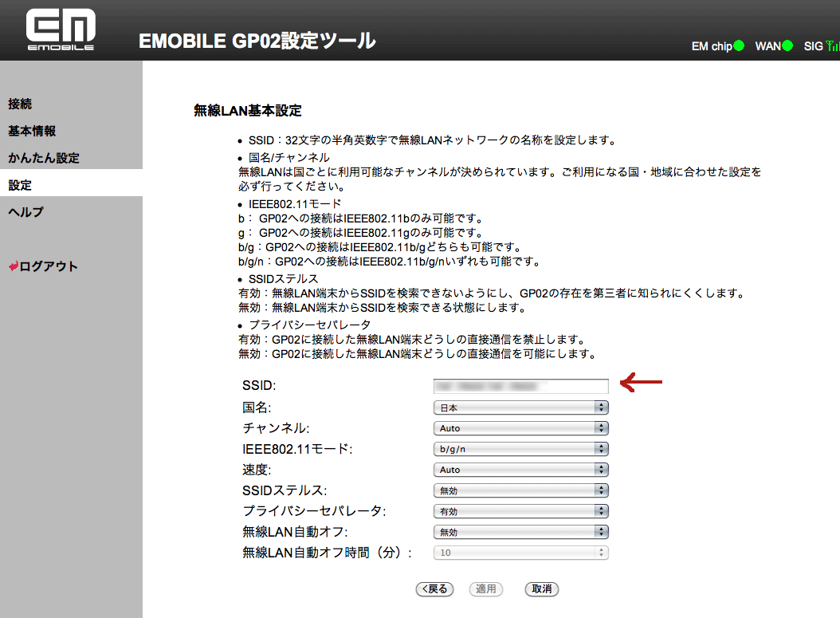Click the ログアウト link
The width and height of the screenshot is (840, 618).
tap(49, 266)
